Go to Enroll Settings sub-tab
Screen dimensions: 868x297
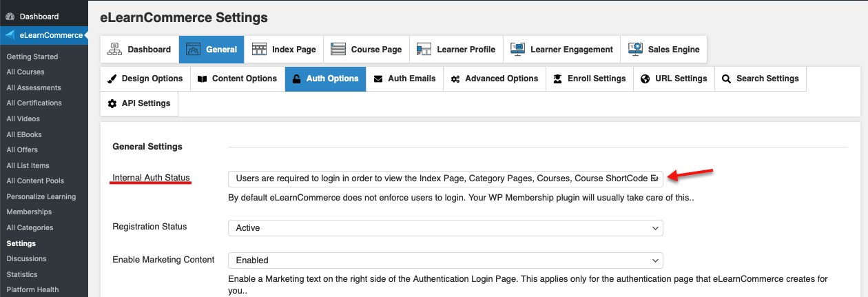(590, 79)
